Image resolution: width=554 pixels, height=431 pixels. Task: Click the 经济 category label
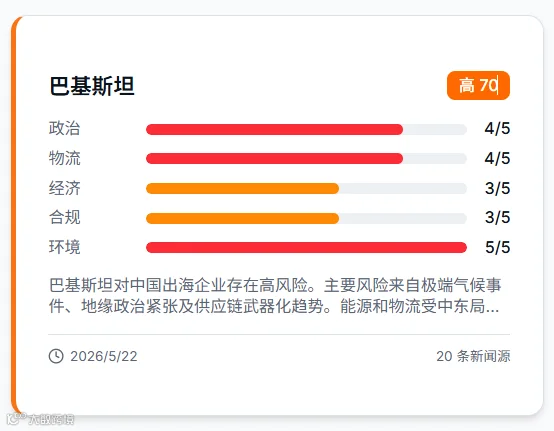(65, 188)
